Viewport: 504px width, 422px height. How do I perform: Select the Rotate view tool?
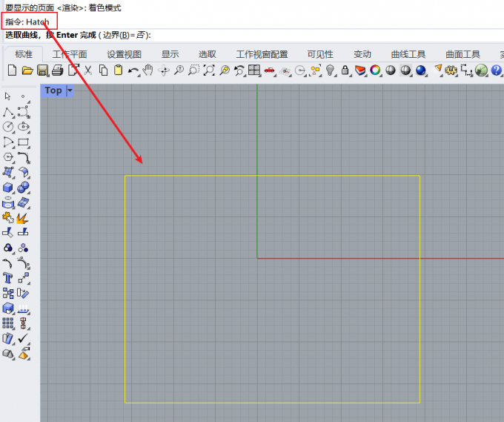(164, 70)
